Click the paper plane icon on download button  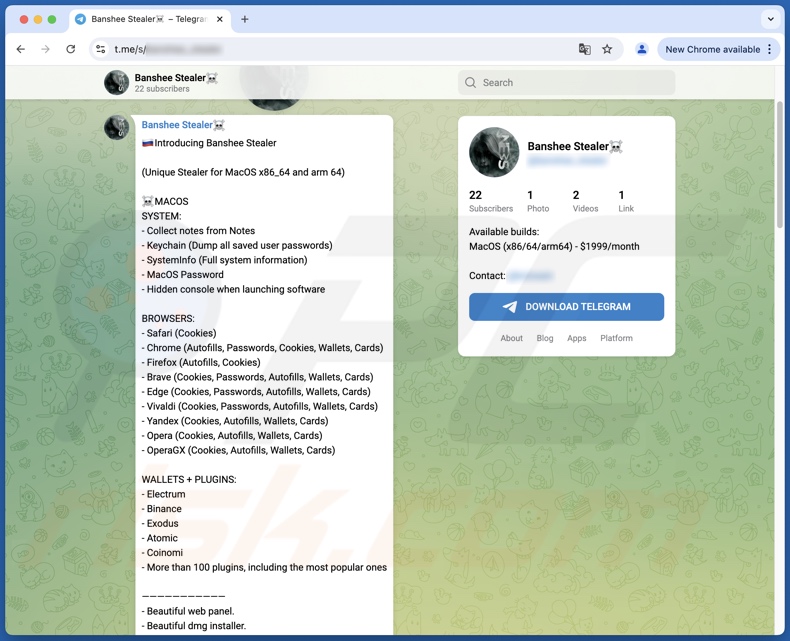tap(510, 307)
